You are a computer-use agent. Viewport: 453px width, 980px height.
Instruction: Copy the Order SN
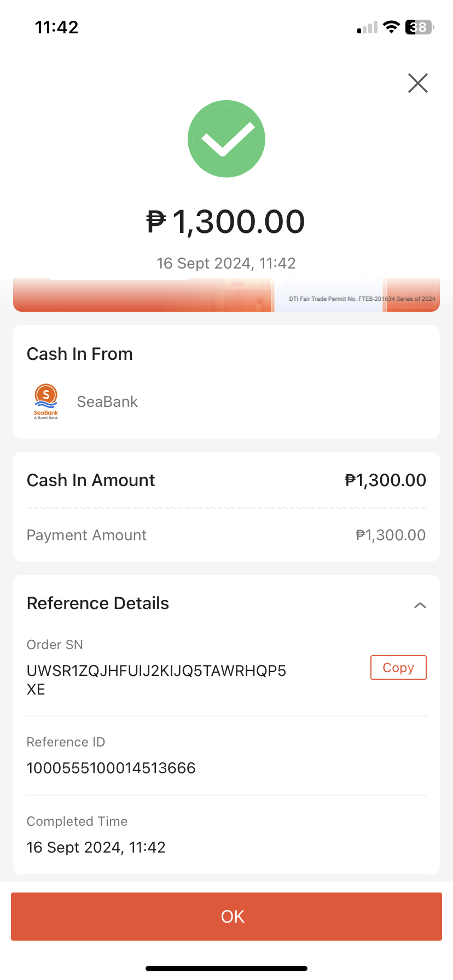(398, 668)
